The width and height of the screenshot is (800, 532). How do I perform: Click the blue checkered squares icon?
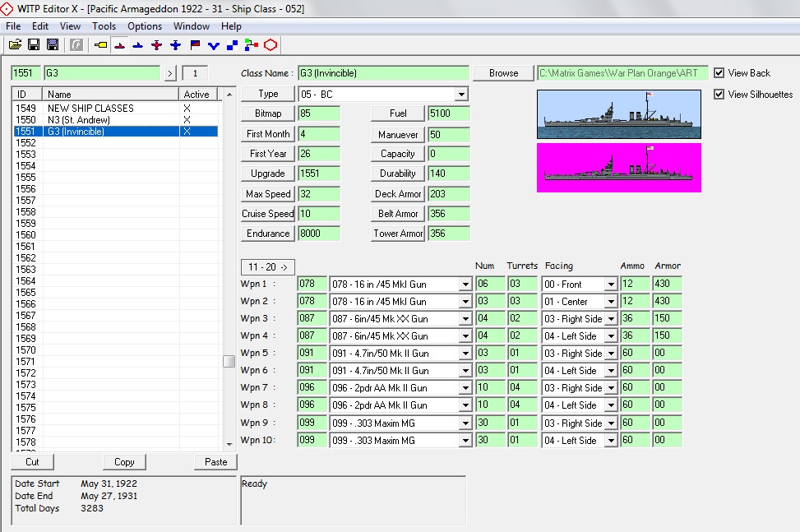click(232, 45)
